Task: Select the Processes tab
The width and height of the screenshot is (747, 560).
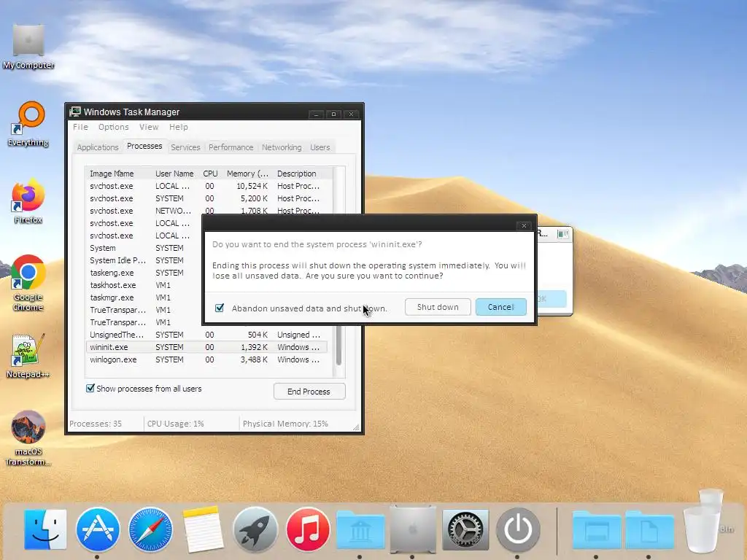Action: point(144,146)
